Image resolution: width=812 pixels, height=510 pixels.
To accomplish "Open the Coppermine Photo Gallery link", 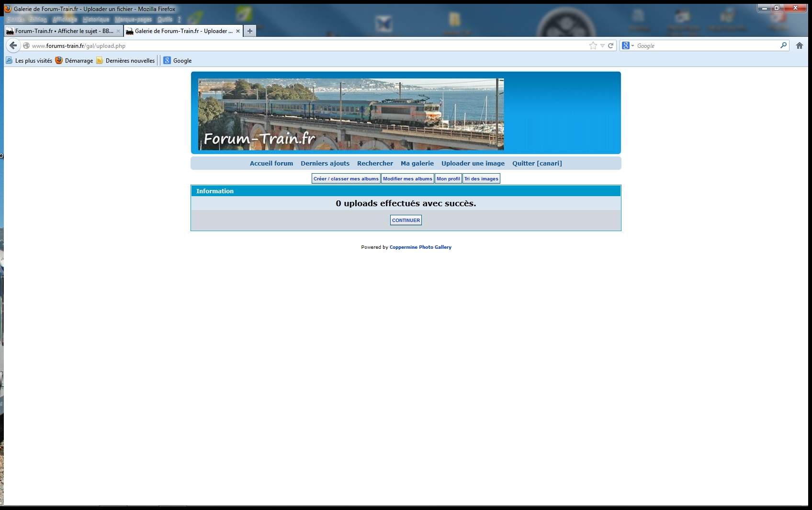I will tap(420, 247).
